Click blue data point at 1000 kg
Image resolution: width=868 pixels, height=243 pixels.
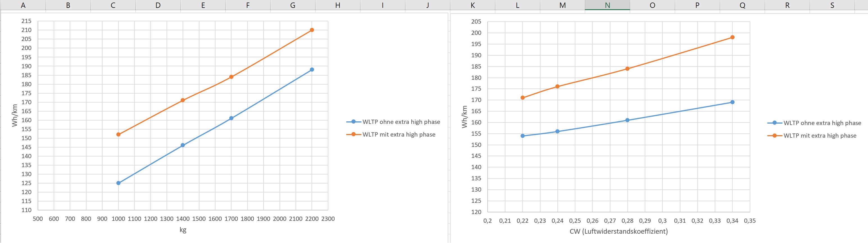point(118,183)
